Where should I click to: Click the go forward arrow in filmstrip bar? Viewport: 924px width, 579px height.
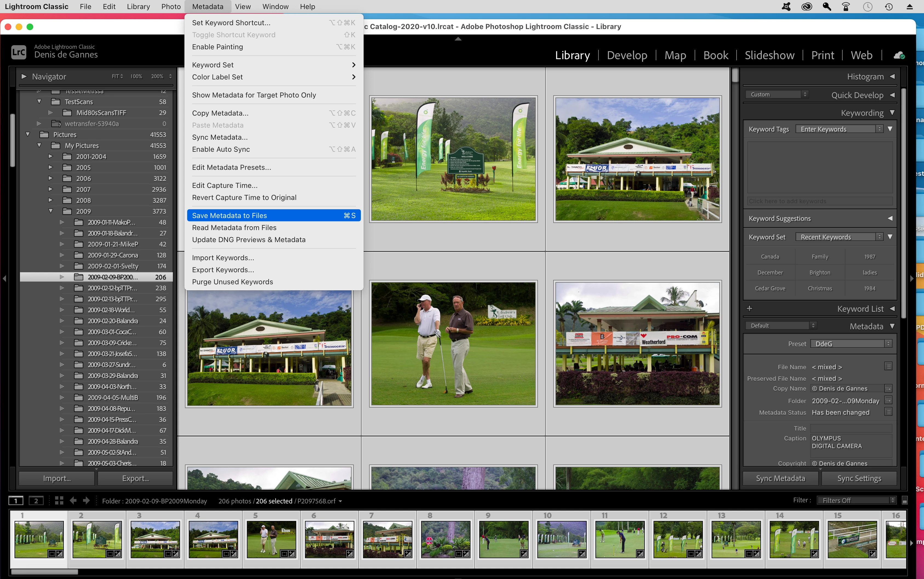[86, 500]
